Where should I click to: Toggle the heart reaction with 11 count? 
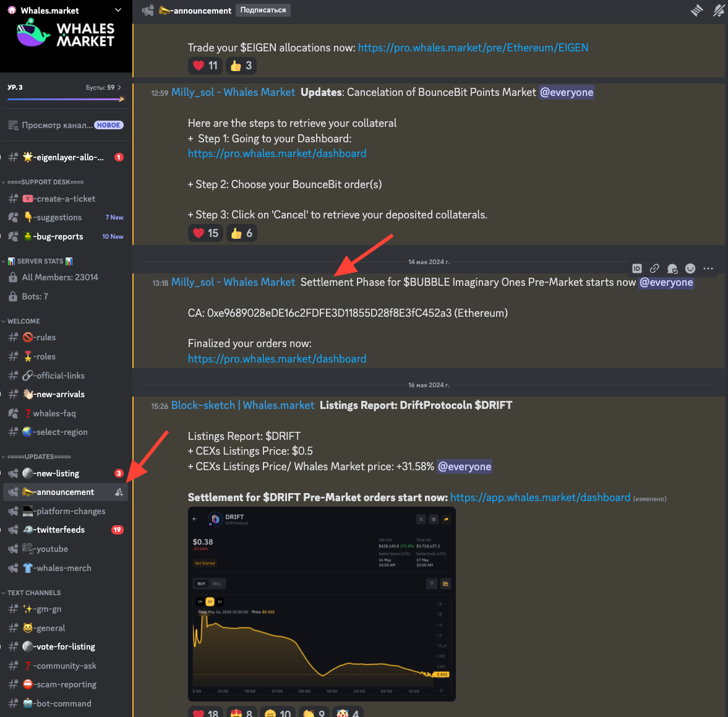pos(206,66)
